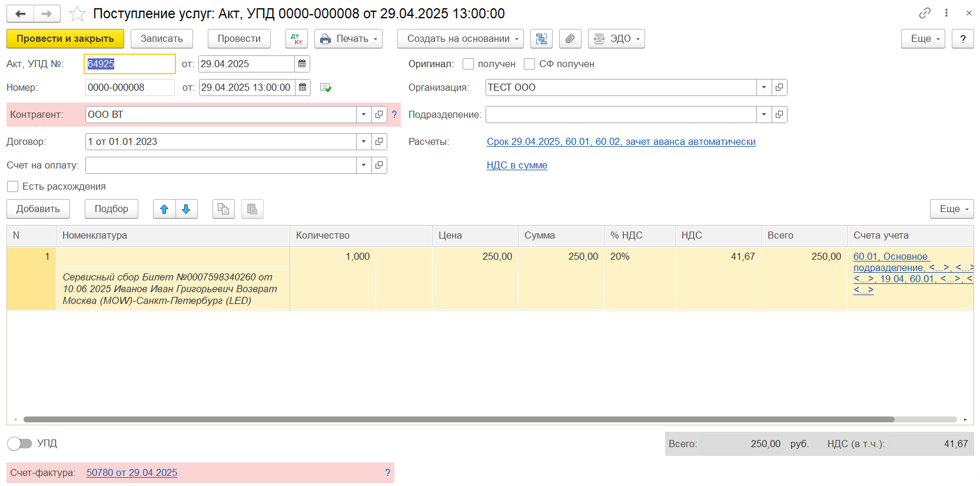Toggle the УПД switch
Image resolution: width=980 pixels, height=486 pixels.
(19, 443)
